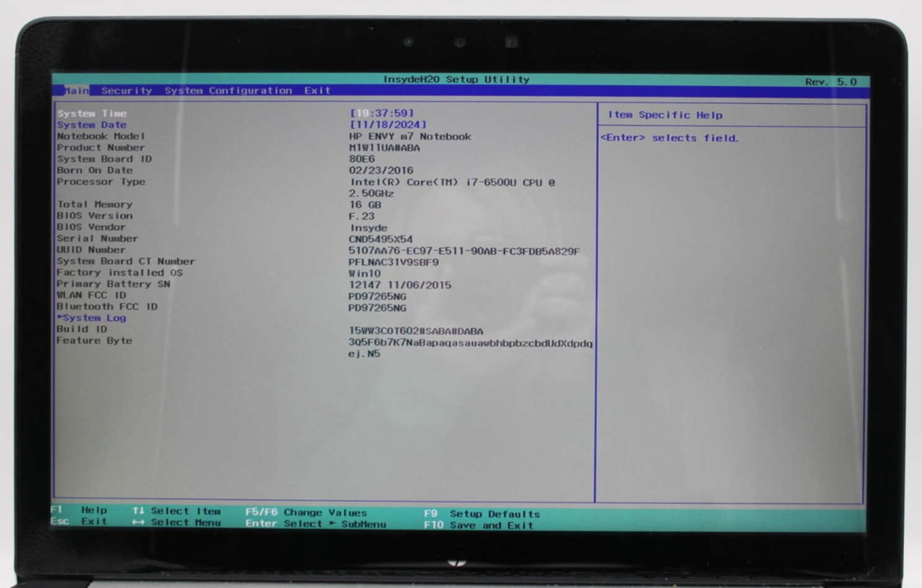
Task: Click WLAN FCC ID value PD97265NG
Action: [x=377, y=296]
